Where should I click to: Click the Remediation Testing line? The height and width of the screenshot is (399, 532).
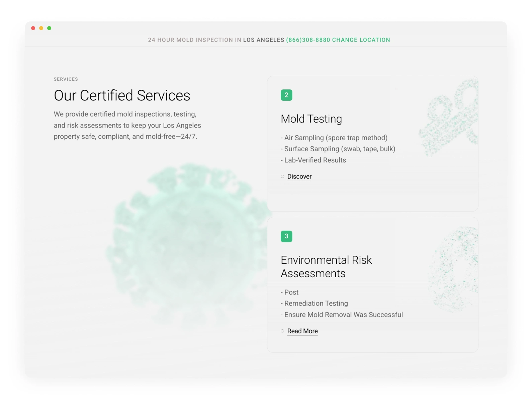tap(314, 303)
